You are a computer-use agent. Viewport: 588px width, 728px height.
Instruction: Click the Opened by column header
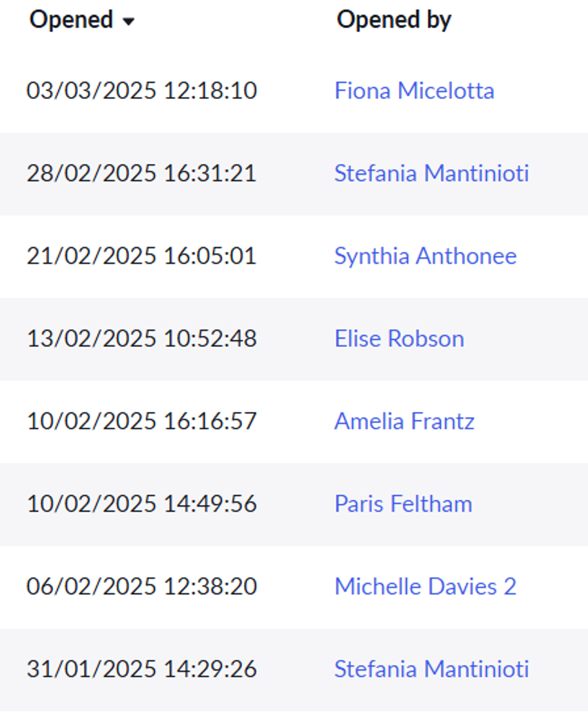click(x=394, y=20)
